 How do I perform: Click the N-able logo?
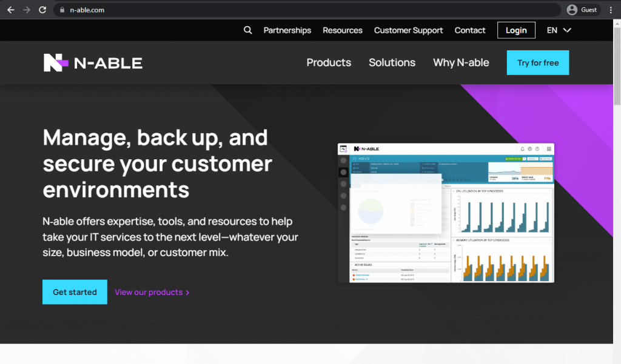coord(93,62)
